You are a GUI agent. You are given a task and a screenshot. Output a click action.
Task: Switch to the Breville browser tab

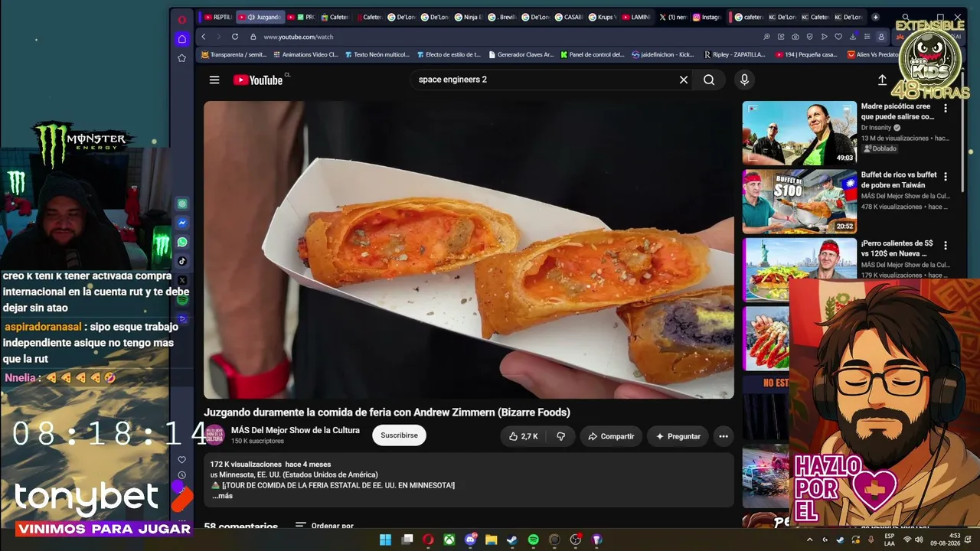tap(502, 17)
